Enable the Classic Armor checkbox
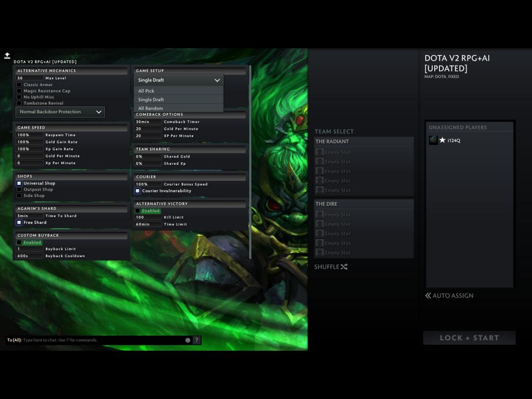This screenshot has width=532, height=399. click(19, 85)
